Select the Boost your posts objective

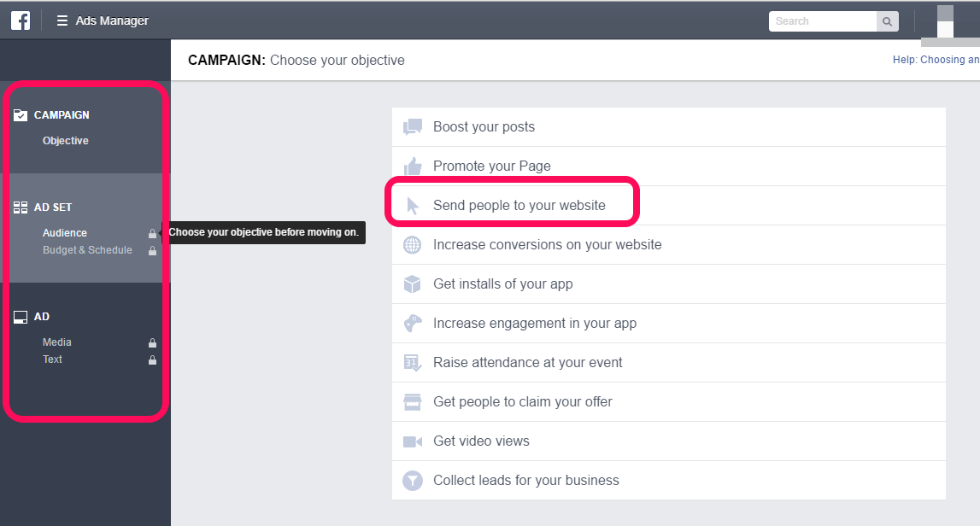click(x=669, y=127)
